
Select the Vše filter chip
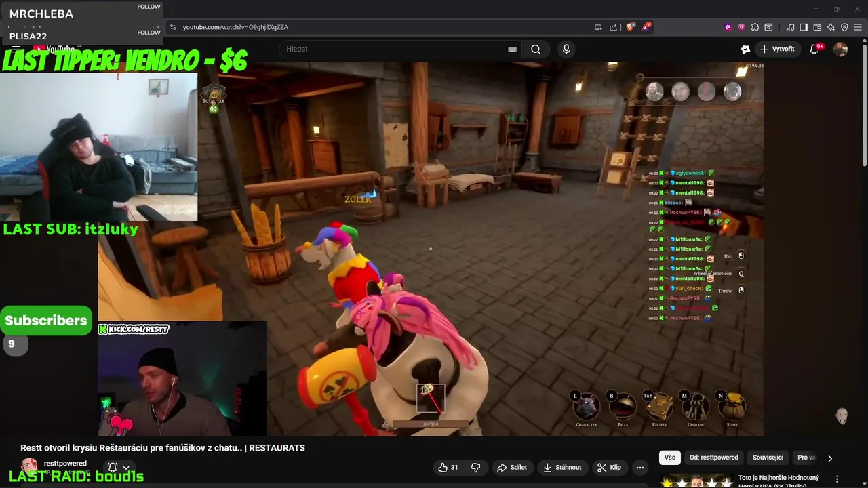click(670, 457)
